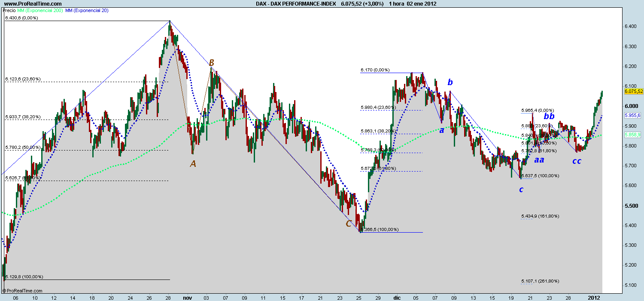Viewport: 644px width, 301px height.
Task: Click the Fibonacci label 6.170 (0,00%)
Action: point(375,70)
